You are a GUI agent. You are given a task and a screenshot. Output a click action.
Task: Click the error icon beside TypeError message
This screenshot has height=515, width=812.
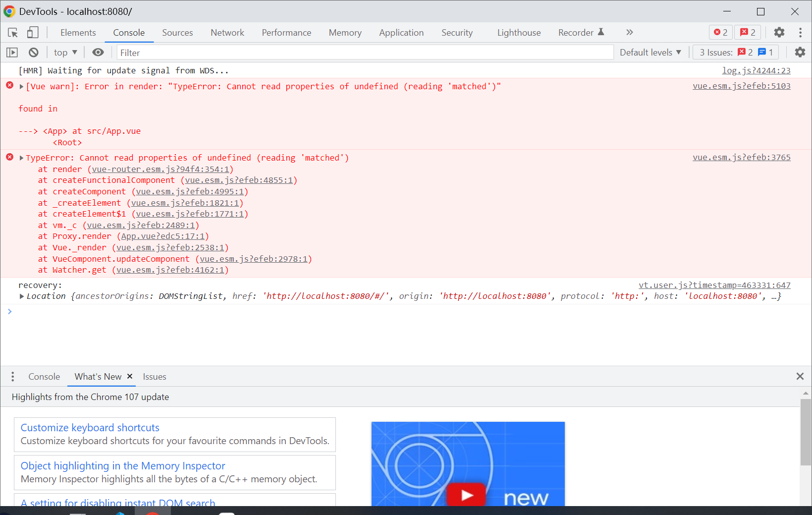coord(9,157)
